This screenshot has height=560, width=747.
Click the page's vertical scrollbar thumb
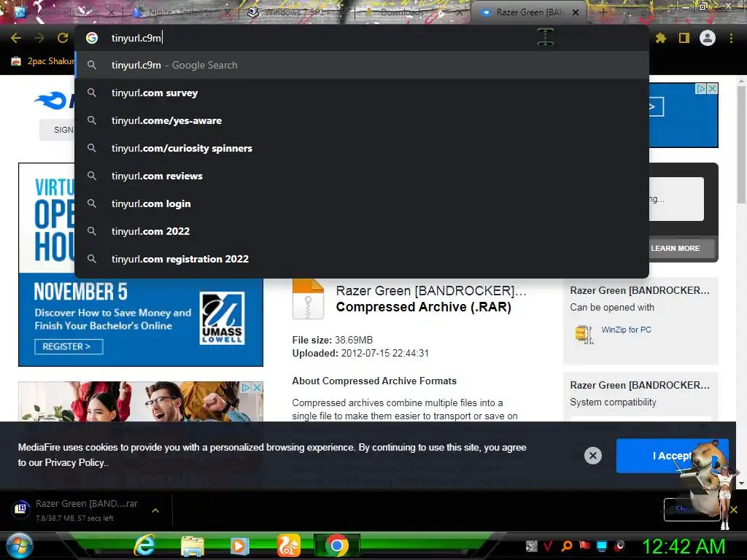click(x=741, y=144)
